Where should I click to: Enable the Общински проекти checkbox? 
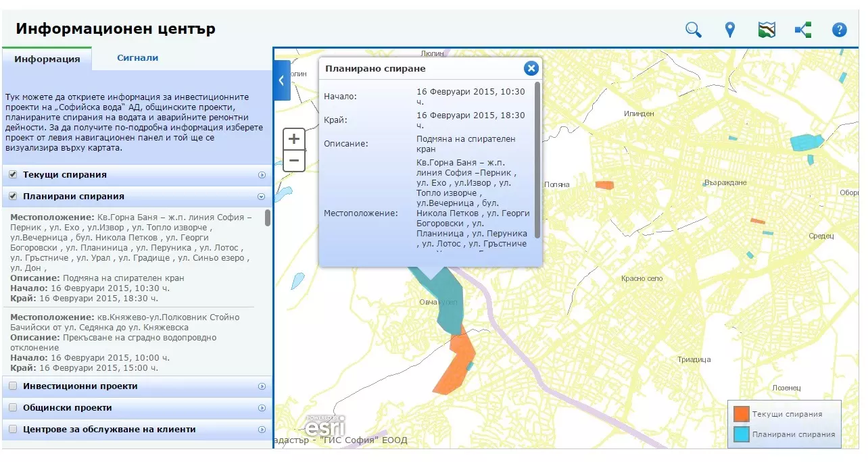click(x=13, y=408)
